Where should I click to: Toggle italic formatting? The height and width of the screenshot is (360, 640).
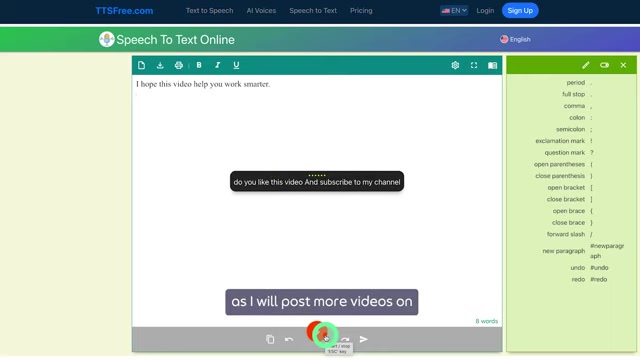218,65
